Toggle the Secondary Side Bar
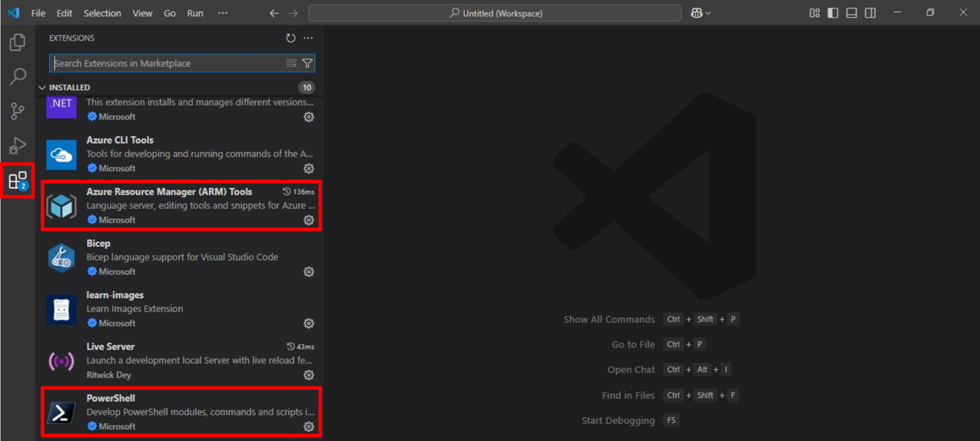 [x=870, y=12]
